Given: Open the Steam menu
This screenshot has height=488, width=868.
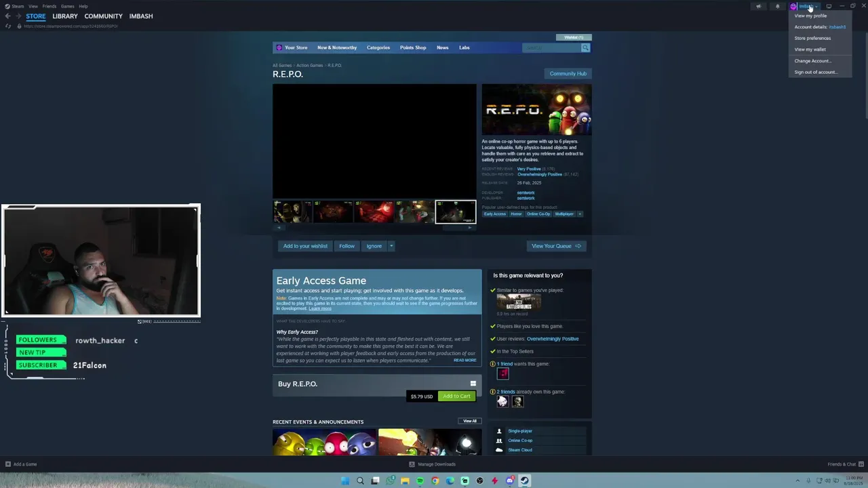Looking at the screenshot, I should (18, 6).
